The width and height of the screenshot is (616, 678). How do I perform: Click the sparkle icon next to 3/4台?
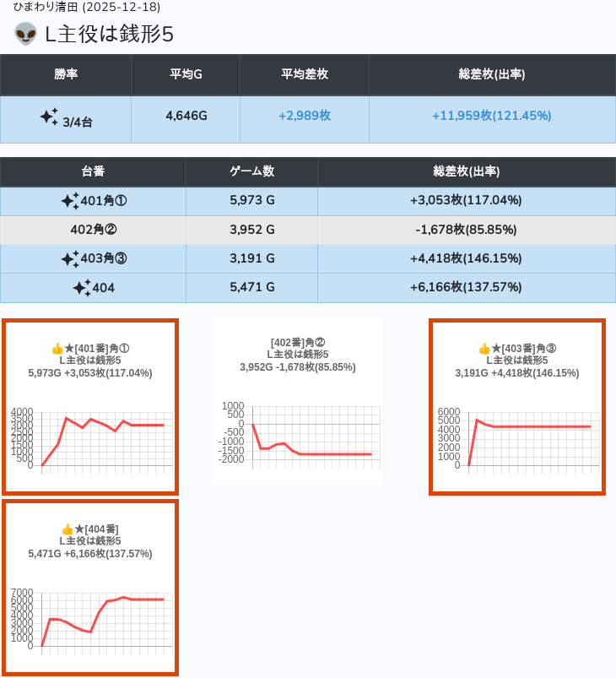coord(49,117)
